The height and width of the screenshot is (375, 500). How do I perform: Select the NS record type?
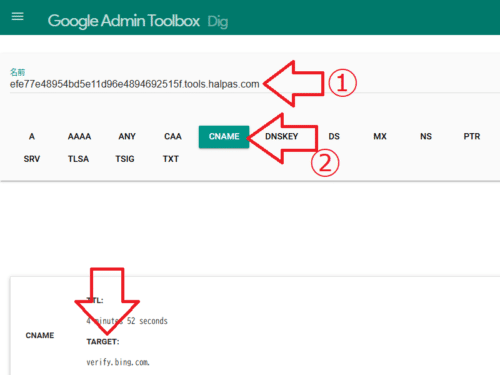426,136
